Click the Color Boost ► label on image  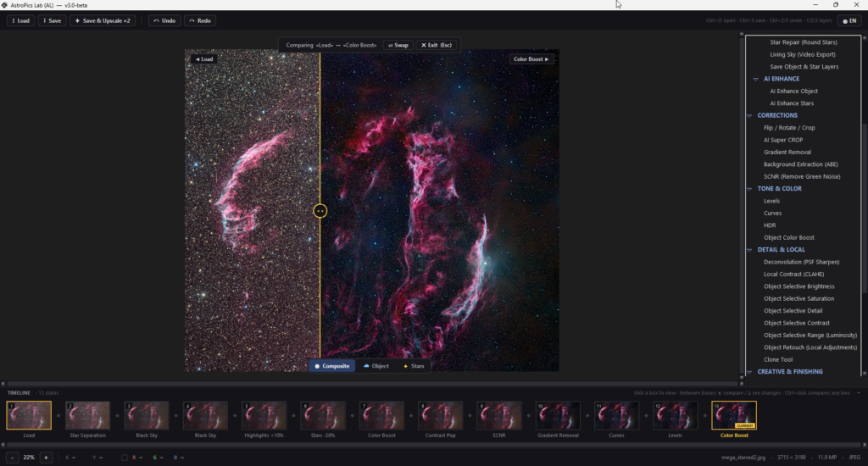(531, 59)
